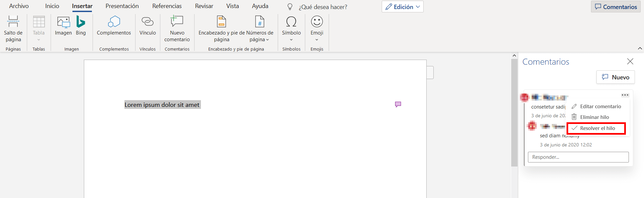Open the Referencias tab
This screenshot has width=644, height=198.
click(167, 6)
